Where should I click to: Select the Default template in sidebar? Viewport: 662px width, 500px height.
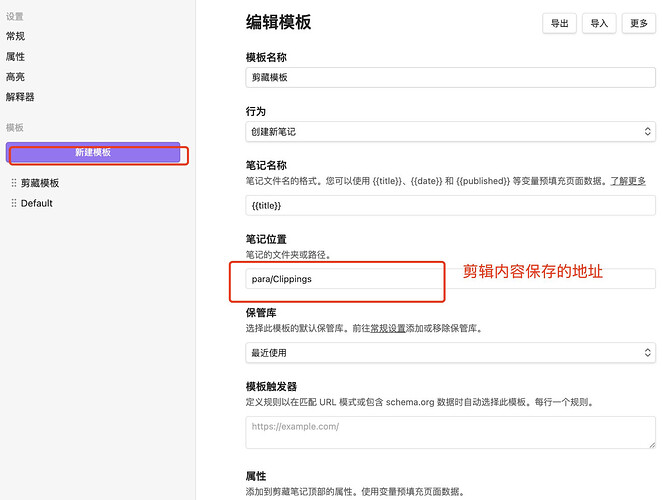[x=37, y=203]
